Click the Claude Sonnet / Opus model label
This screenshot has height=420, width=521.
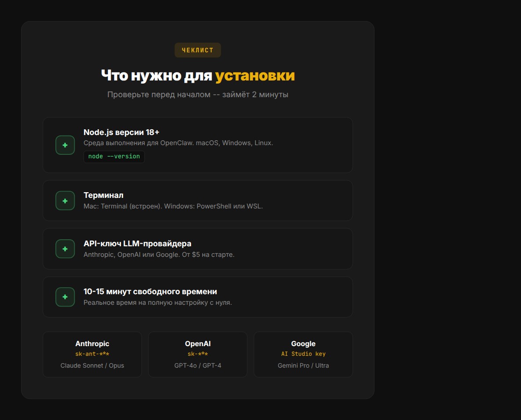[92, 365]
